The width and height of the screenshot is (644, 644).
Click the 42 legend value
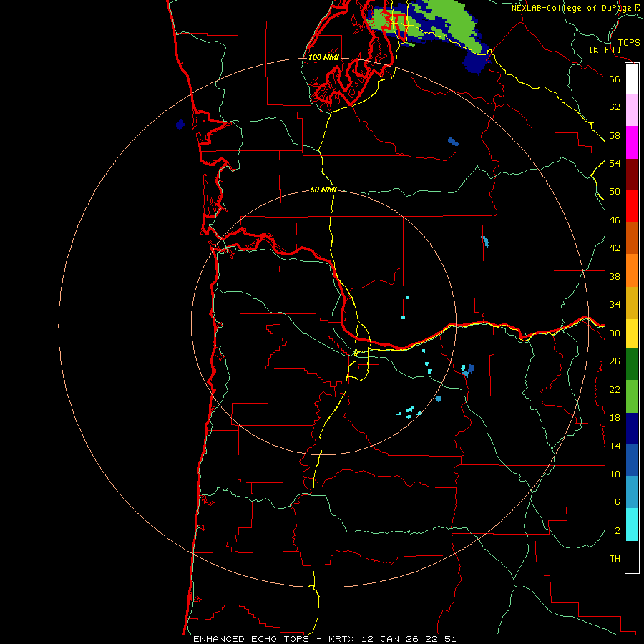(x=615, y=248)
